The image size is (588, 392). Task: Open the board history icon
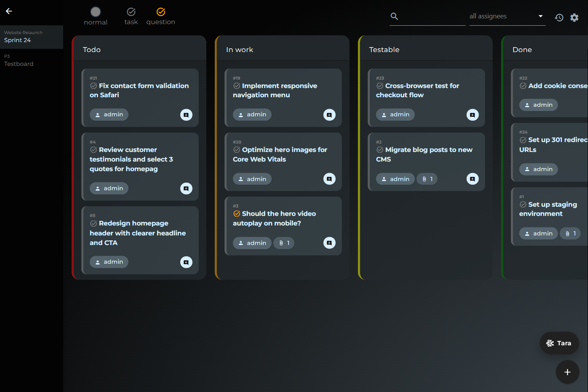pos(559,17)
